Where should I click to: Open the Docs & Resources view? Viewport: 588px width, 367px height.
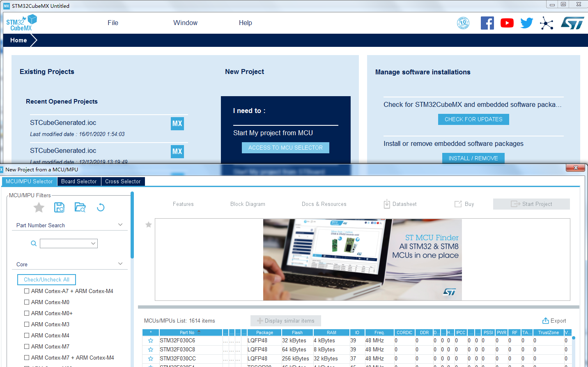(x=324, y=204)
